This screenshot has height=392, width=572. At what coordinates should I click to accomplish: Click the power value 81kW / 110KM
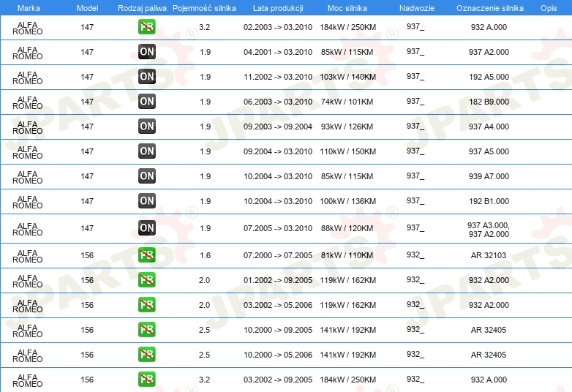347,255
